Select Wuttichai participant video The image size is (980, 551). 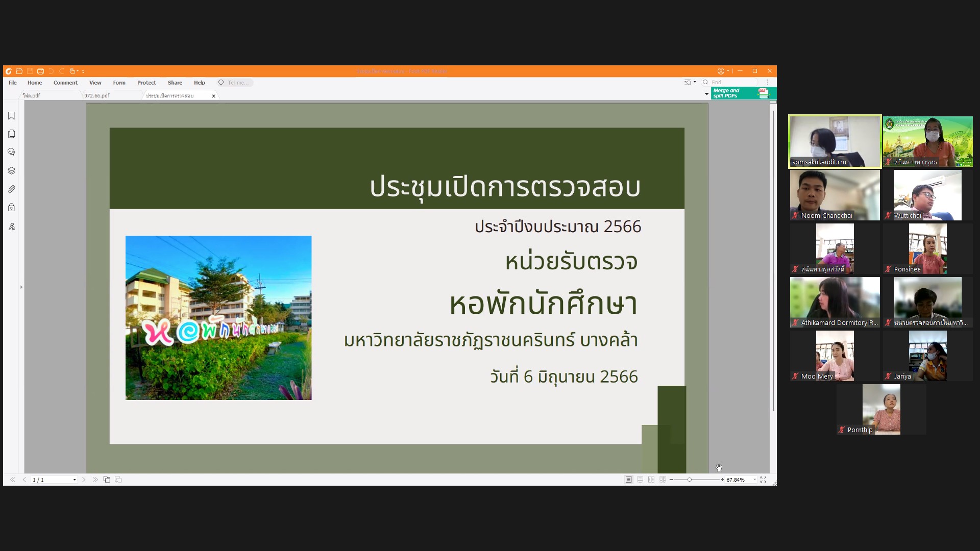[928, 195]
